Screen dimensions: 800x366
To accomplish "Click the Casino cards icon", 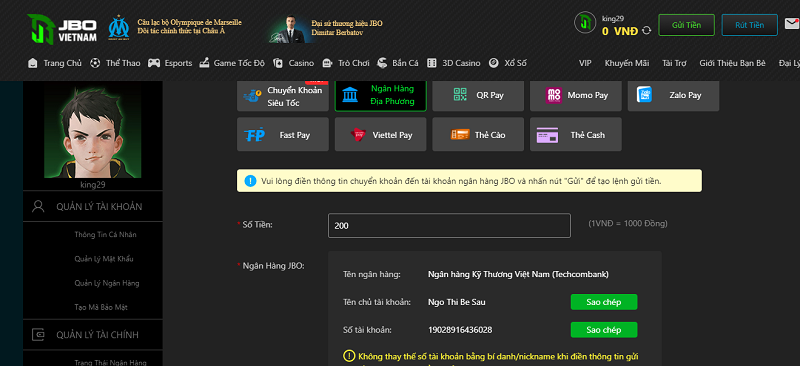I will pos(278,63).
